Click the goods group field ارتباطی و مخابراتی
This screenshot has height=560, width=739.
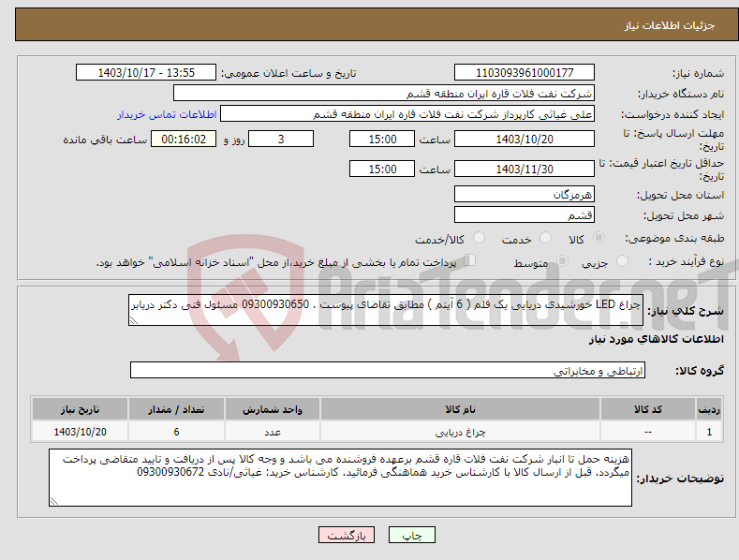click(x=388, y=370)
